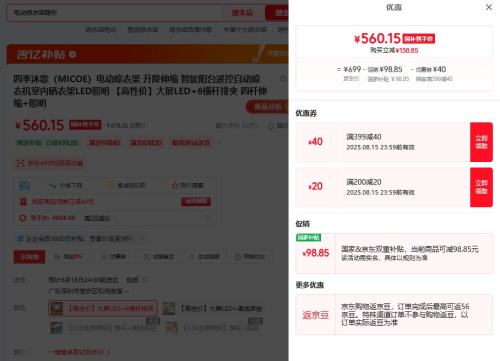Image resolution: width=500 pixels, height=361 pixels.
Task: Click the ¥20 coupon amount
Action: click(x=315, y=186)
